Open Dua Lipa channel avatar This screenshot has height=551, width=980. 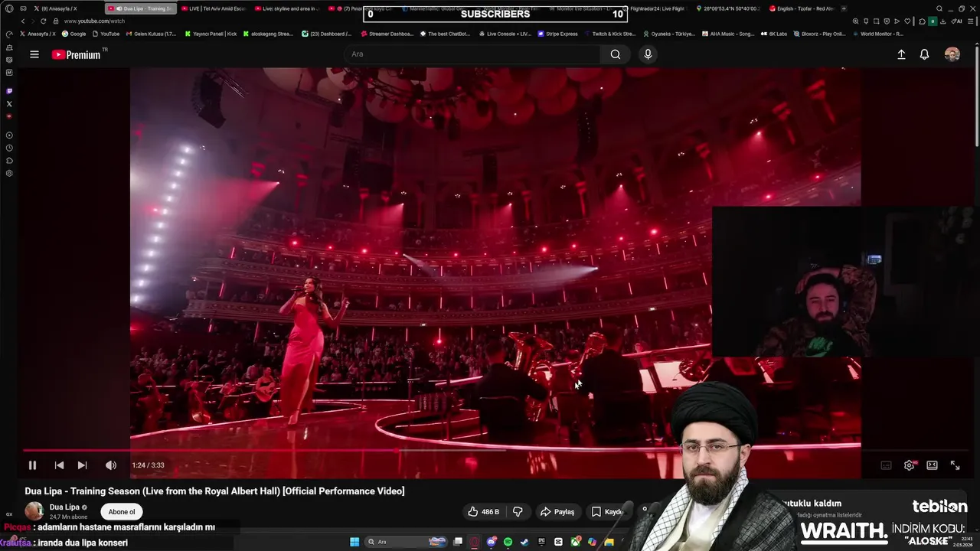pos(34,511)
